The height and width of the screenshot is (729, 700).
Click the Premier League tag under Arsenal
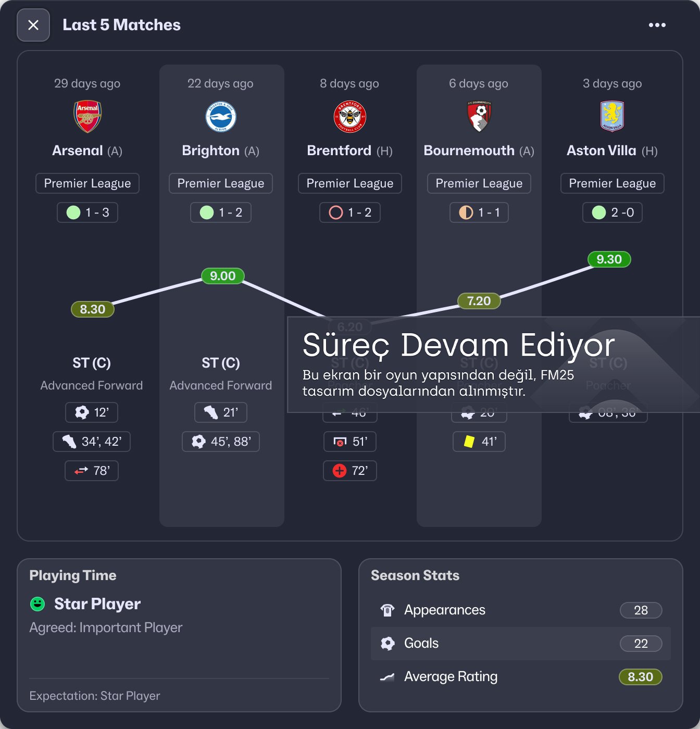click(x=87, y=183)
